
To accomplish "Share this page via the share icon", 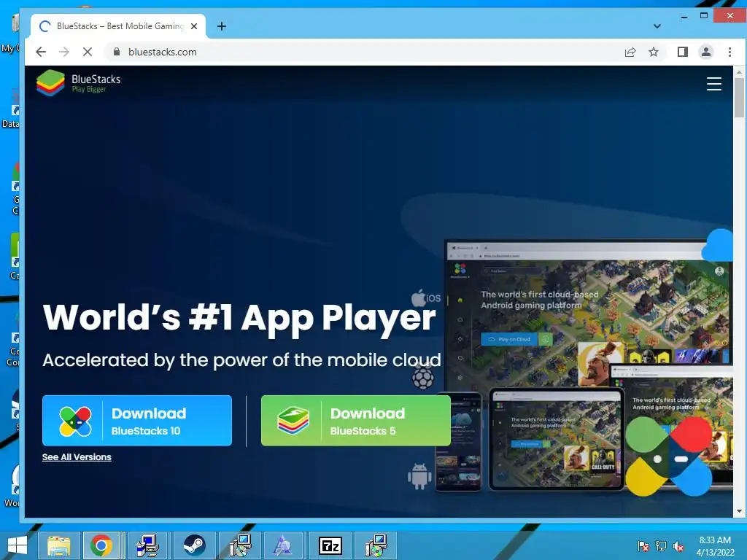I will (630, 52).
